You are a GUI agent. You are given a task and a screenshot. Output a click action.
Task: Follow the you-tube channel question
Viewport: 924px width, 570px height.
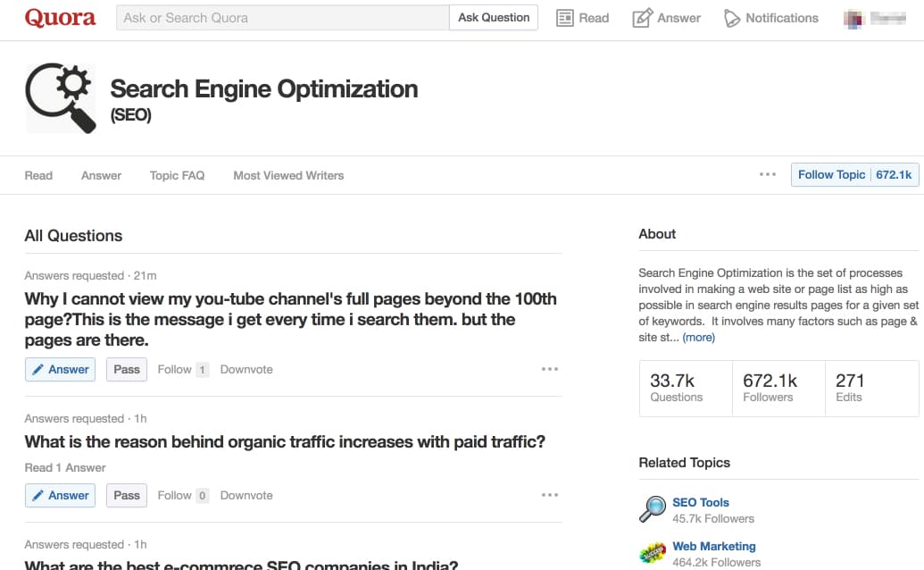tap(183, 370)
